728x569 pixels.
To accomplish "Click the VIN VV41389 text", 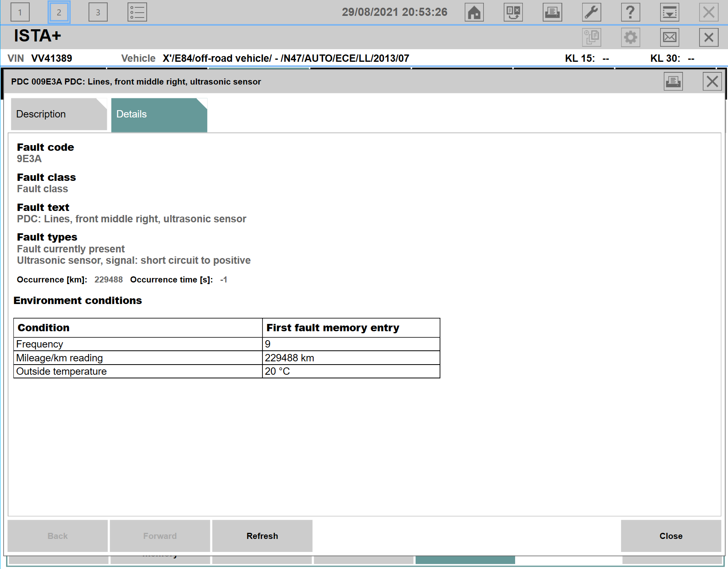I will pyautogui.click(x=40, y=58).
